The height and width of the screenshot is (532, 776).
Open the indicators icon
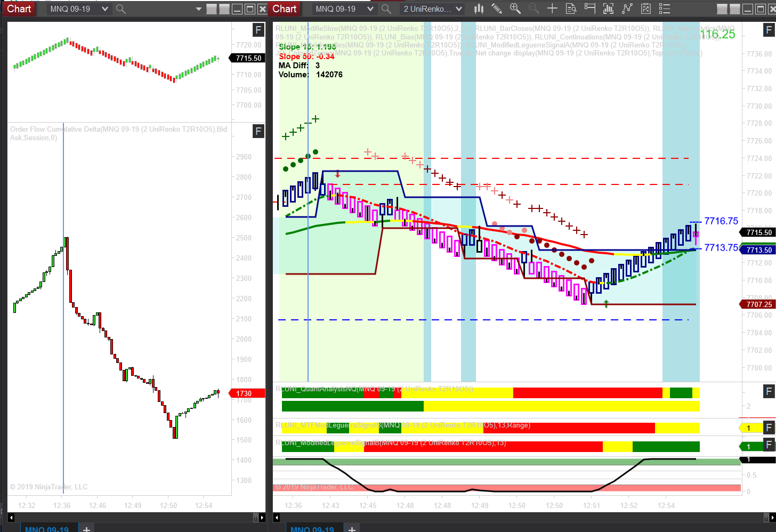click(608, 9)
